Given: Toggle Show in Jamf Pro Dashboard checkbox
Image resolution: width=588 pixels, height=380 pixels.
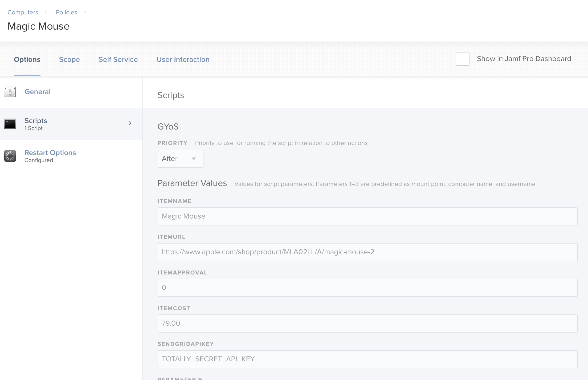Looking at the screenshot, I should (462, 59).
